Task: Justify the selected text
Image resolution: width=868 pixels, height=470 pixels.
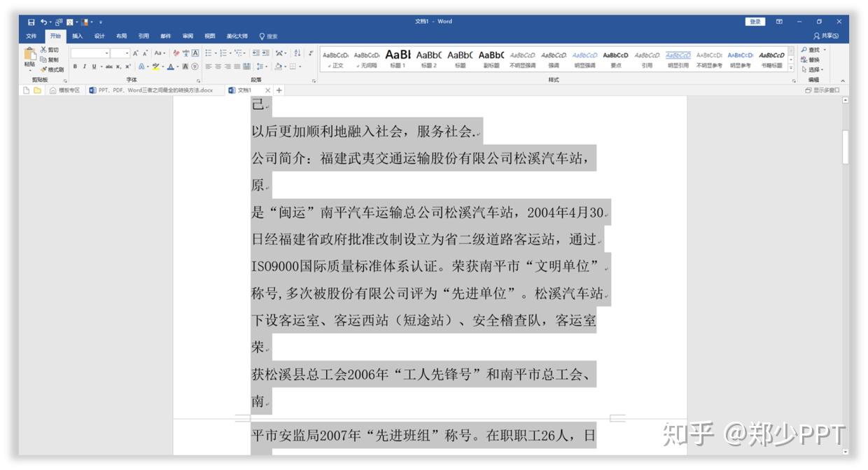Action: [237, 67]
